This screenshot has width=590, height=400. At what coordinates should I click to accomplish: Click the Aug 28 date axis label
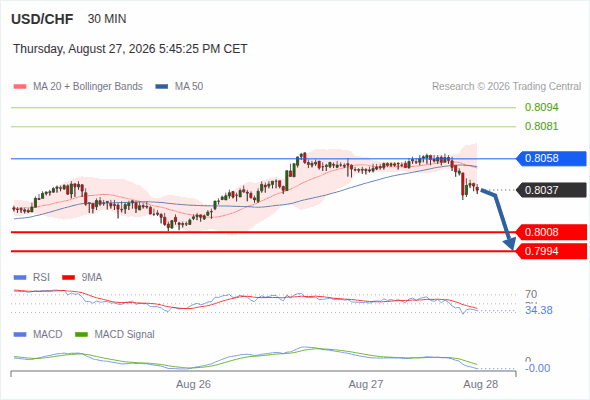[481, 384]
